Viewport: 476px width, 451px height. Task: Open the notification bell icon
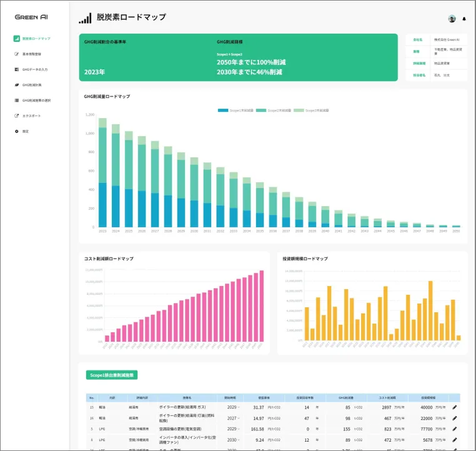pos(464,19)
